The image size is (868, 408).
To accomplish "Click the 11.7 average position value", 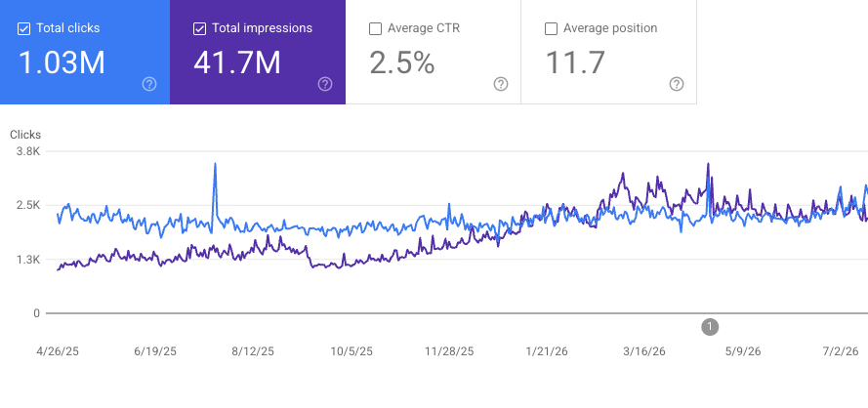I will 575,62.
